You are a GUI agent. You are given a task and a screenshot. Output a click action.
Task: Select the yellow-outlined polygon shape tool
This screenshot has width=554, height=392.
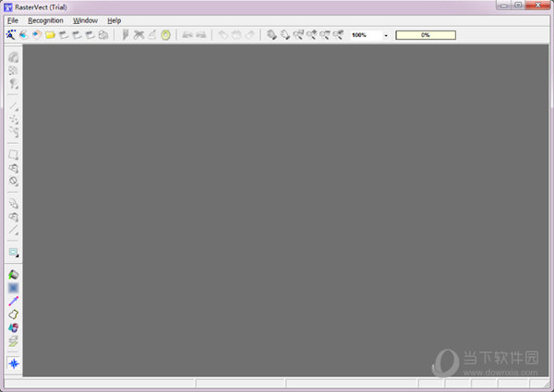tap(14, 315)
